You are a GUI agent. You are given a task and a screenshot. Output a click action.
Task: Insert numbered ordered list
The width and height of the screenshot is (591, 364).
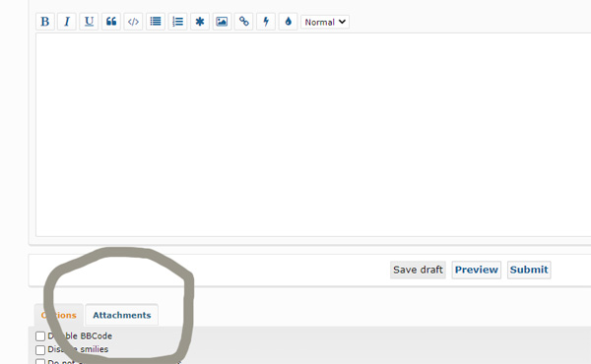(177, 22)
